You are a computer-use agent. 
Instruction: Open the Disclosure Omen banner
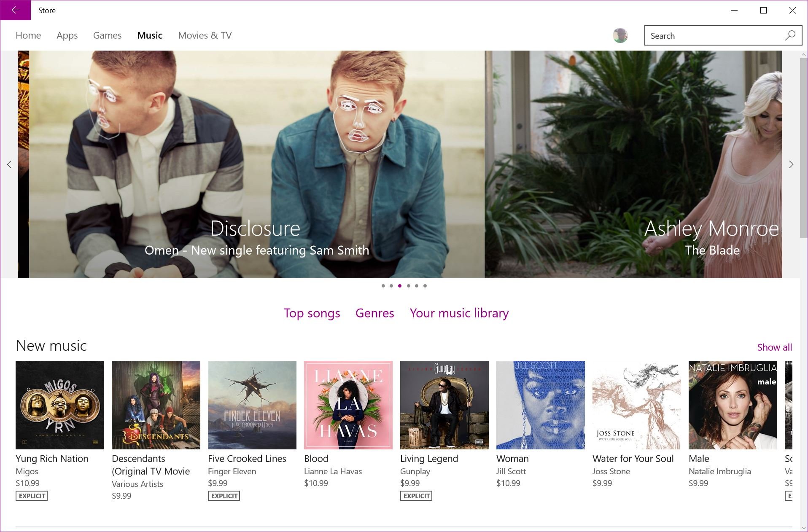click(257, 164)
